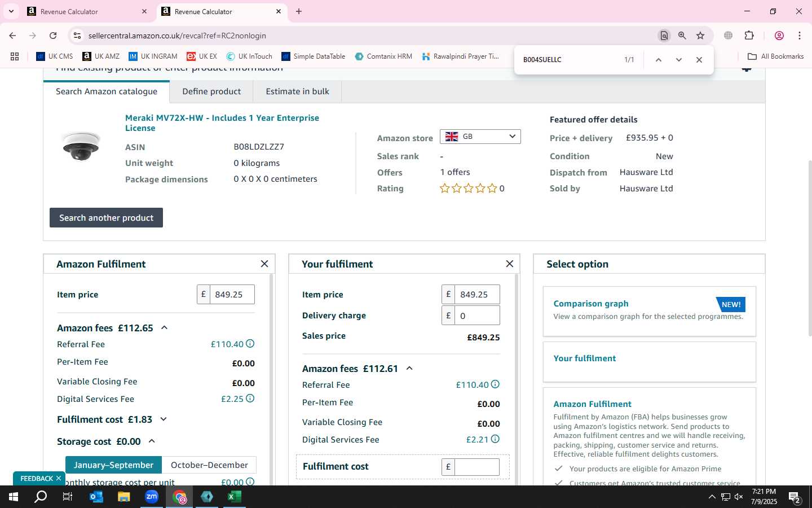Show Referral Fee info in Amazon Fulfilment
Image resolution: width=812 pixels, height=508 pixels.
250,344
